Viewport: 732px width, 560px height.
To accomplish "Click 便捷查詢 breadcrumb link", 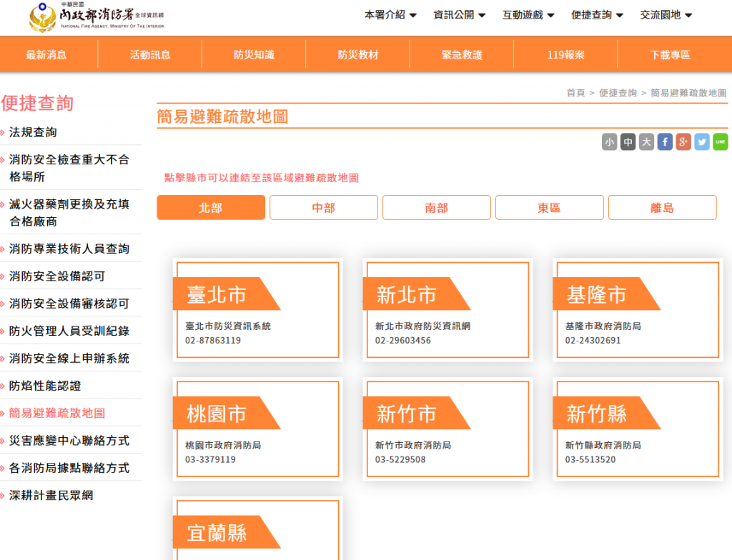I will point(618,93).
